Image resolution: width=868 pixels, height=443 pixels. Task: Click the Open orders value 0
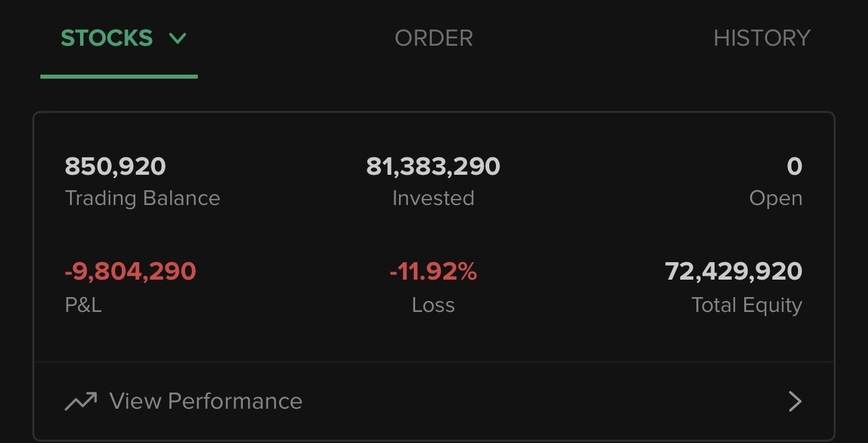794,166
